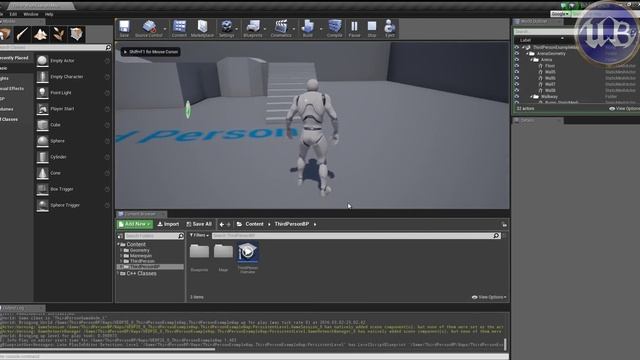640x360 pixels.
Task: Click the Save toolbar icon
Action: [124, 28]
